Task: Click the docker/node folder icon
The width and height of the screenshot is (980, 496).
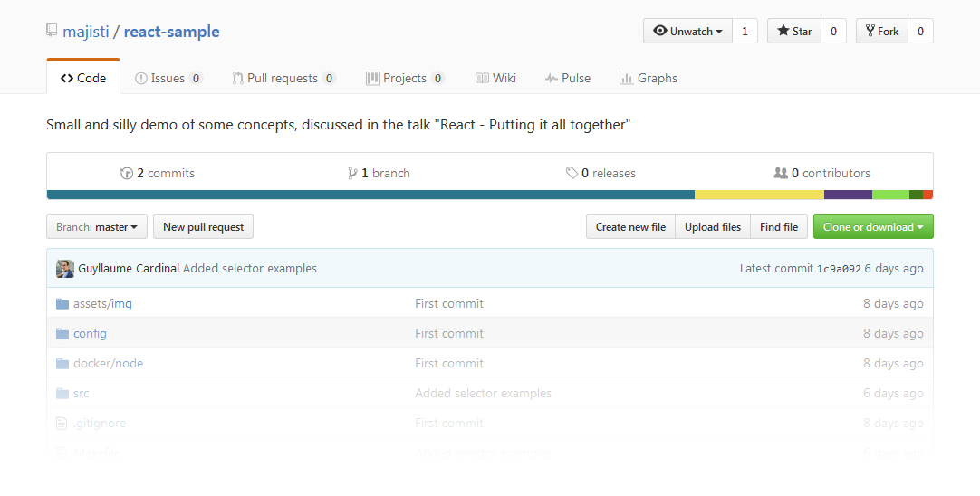Action: coord(62,364)
